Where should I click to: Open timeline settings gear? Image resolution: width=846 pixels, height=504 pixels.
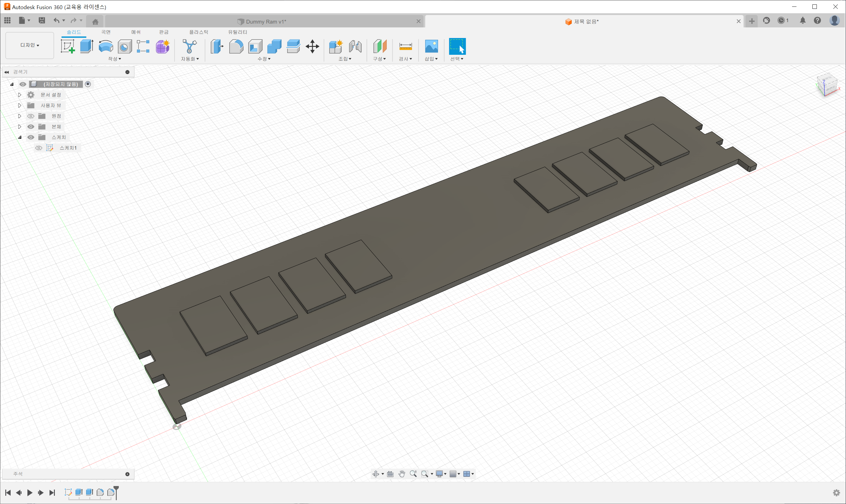836,493
